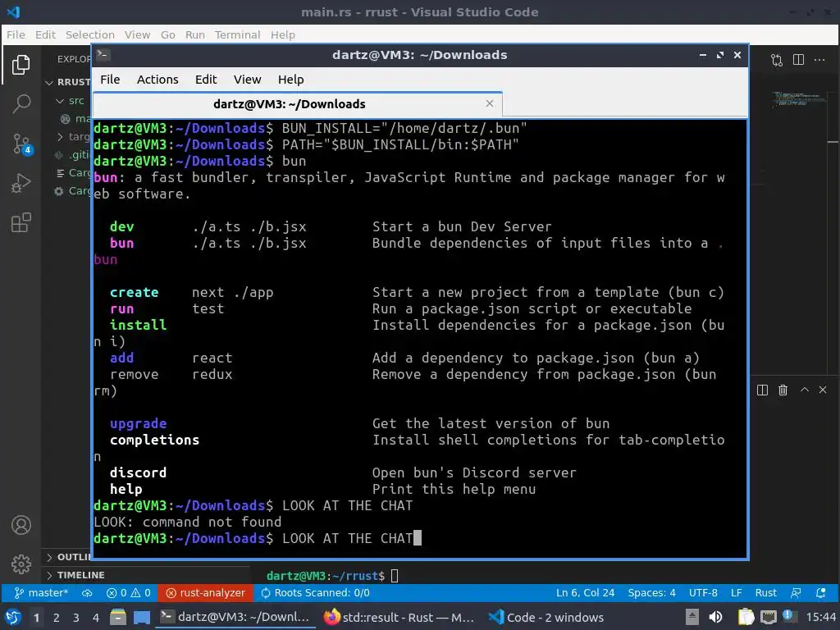Click the feedback icon in status bar

pyautogui.click(x=796, y=592)
